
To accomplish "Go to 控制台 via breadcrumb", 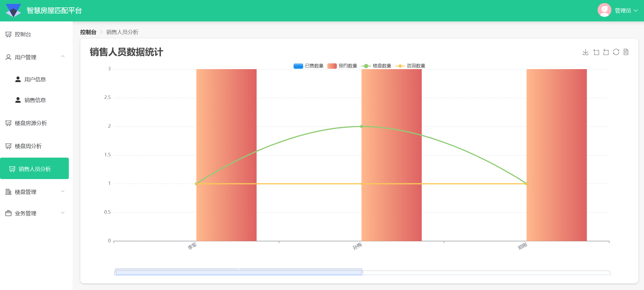I will [88, 32].
